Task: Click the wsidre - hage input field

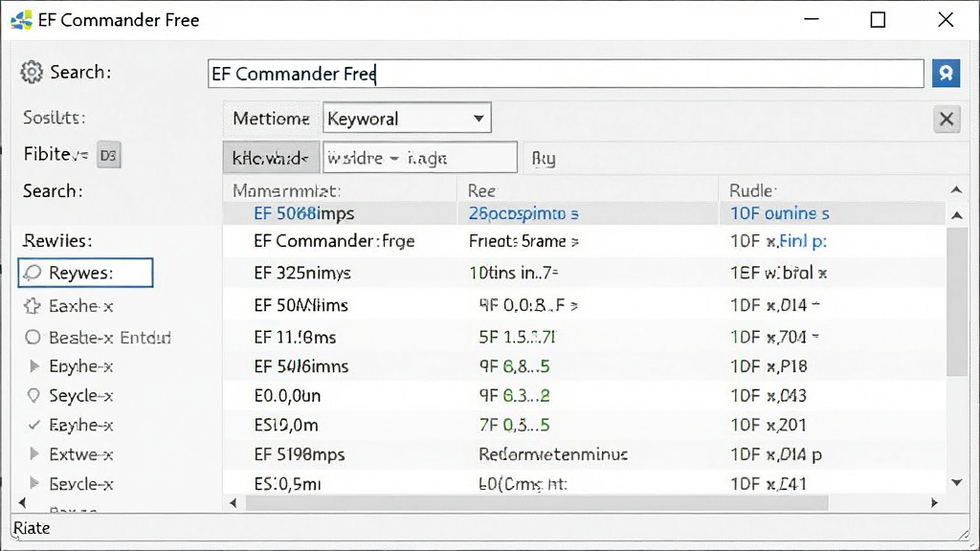Action: pyautogui.click(x=419, y=158)
